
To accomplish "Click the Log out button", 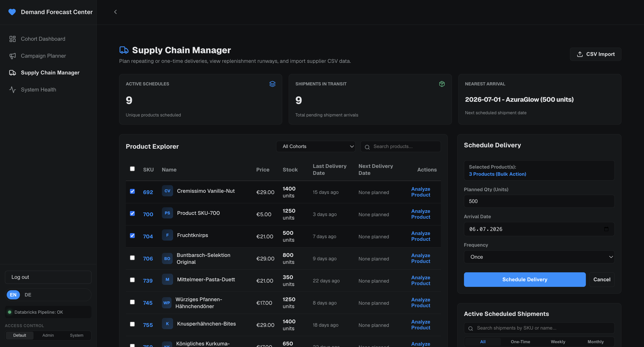I will pos(48,277).
